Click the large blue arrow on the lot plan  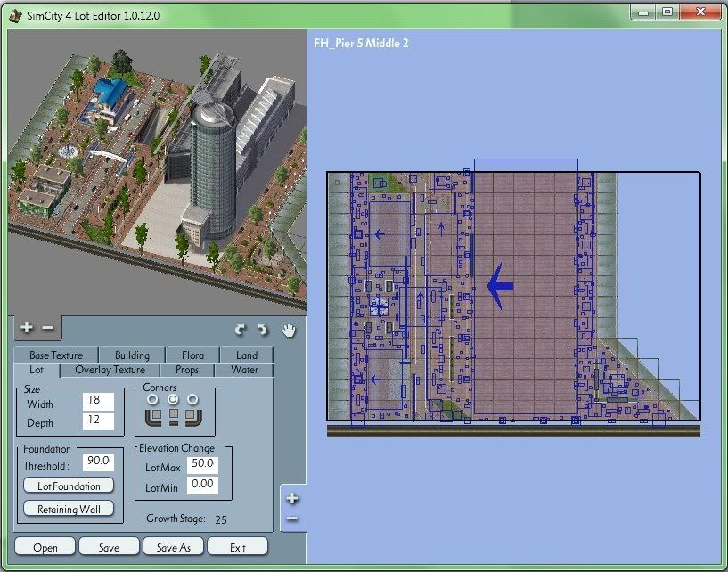[x=500, y=286]
